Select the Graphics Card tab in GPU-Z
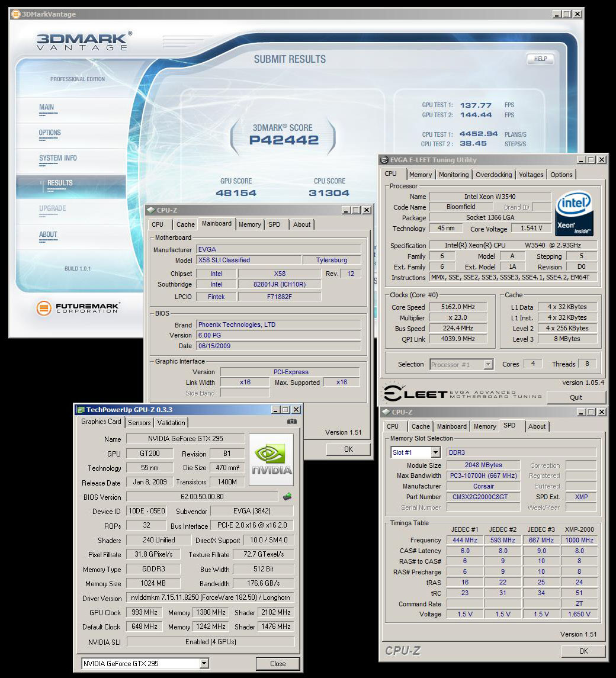 coord(101,422)
